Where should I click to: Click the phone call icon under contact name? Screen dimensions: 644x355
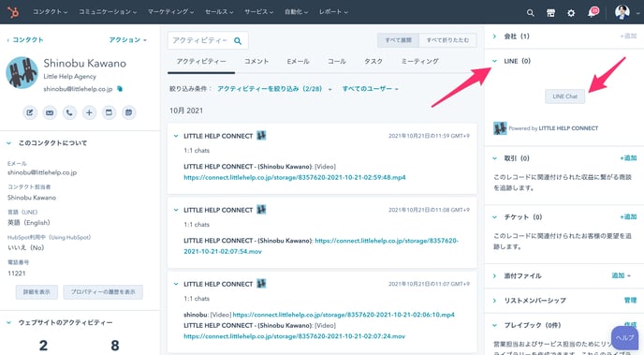pyautogui.click(x=69, y=112)
